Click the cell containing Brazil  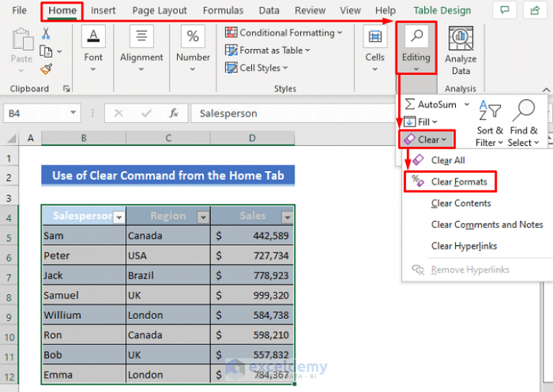pos(168,275)
